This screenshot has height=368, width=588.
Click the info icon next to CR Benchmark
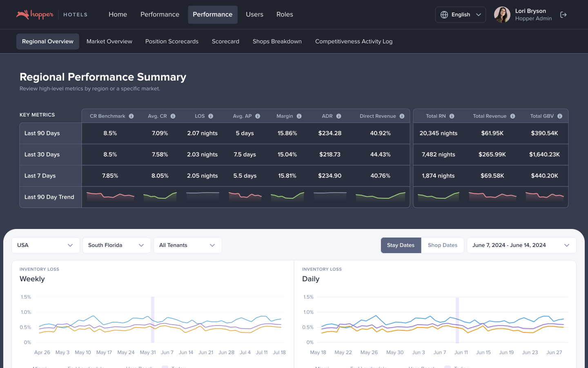click(x=131, y=116)
